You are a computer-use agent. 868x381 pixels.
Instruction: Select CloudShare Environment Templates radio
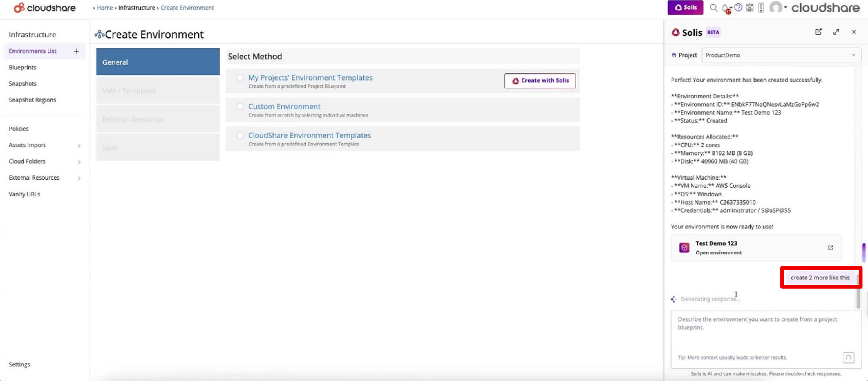(x=240, y=135)
